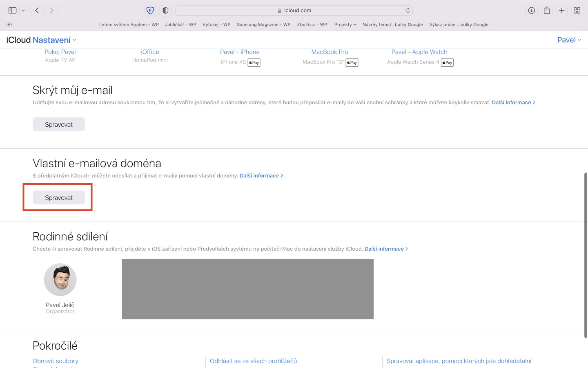Viewport: 588px width, 368px height.
Task: Open the Bitwarden extension
Action: (x=150, y=11)
